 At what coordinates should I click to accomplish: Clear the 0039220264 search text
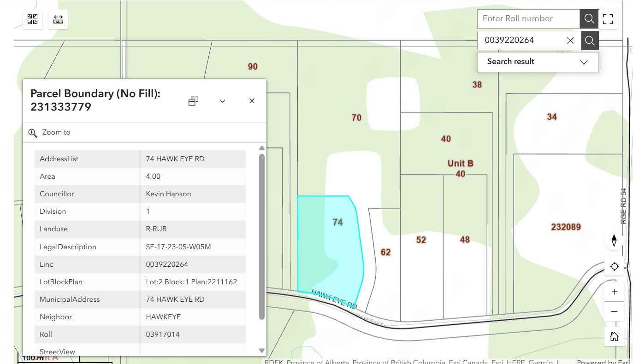pos(570,41)
